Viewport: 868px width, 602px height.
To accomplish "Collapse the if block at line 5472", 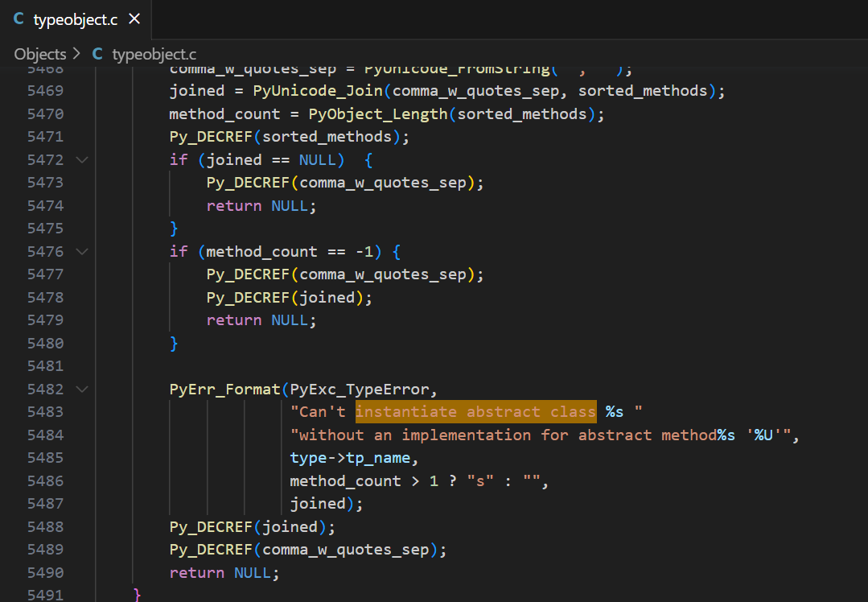I will point(81,159).
